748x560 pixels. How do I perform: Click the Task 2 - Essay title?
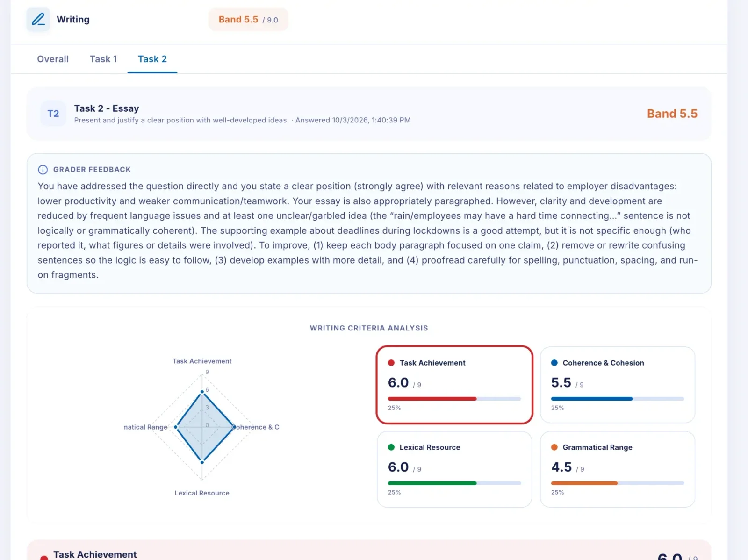tap(107, 108)
